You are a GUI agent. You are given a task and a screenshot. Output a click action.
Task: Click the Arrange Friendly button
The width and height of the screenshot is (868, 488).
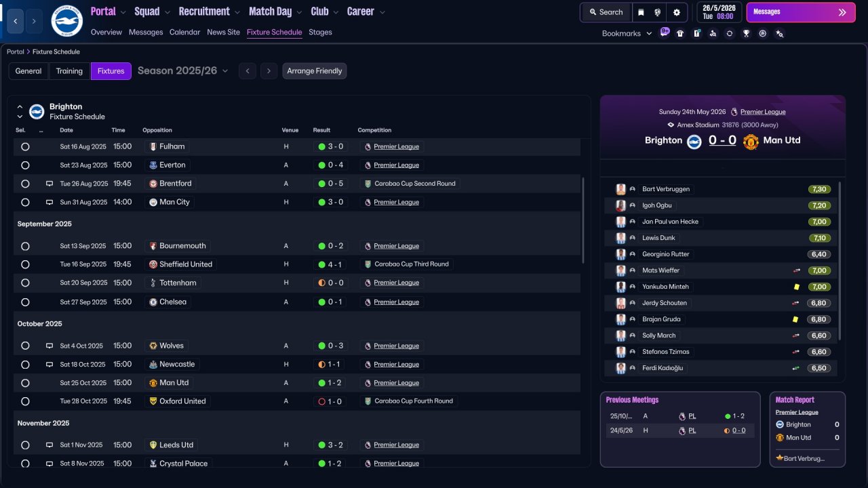pyautogui.click(x=315, y=71)
